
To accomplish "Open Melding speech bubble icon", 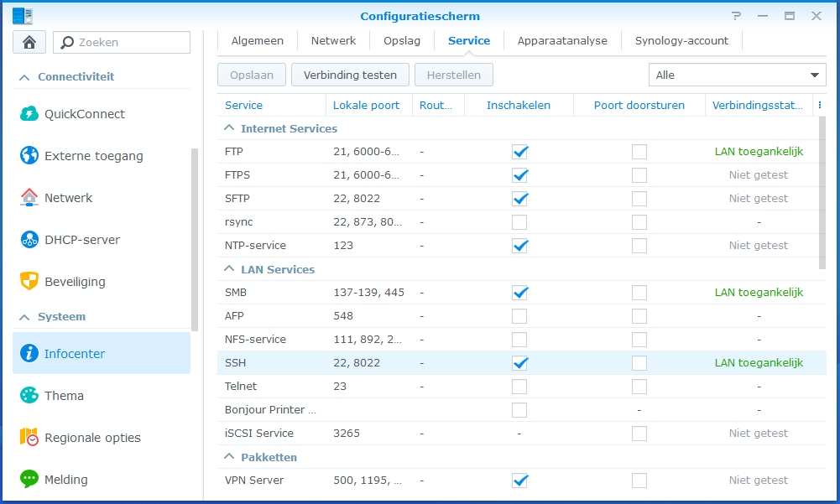I will tap(29, 480).
